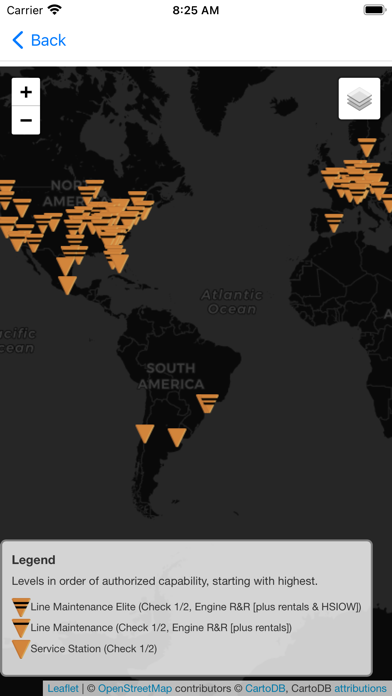Zoom out of the map
The width and height of the screenshot is (392, 696).
tap(26, 120)
